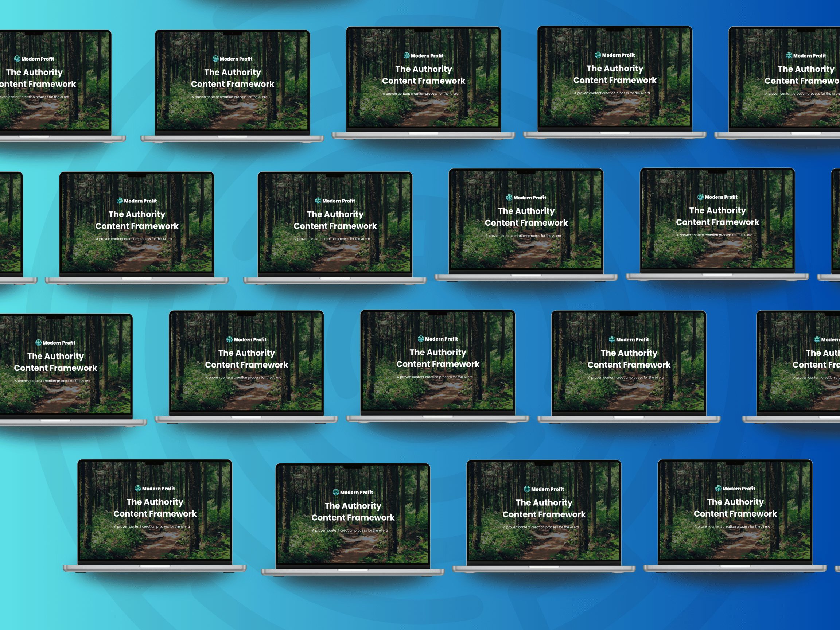The height and width of the screenshot is (630, 840).
Task: Click the laptop screen titled "ontent Framework"
Action: click(x=55, y=81)
